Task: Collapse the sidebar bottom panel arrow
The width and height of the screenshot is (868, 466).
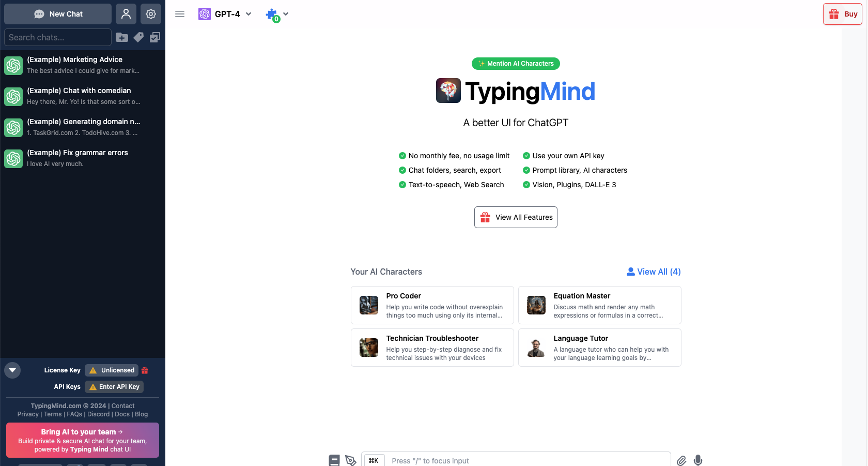Action: click(12, 370)
